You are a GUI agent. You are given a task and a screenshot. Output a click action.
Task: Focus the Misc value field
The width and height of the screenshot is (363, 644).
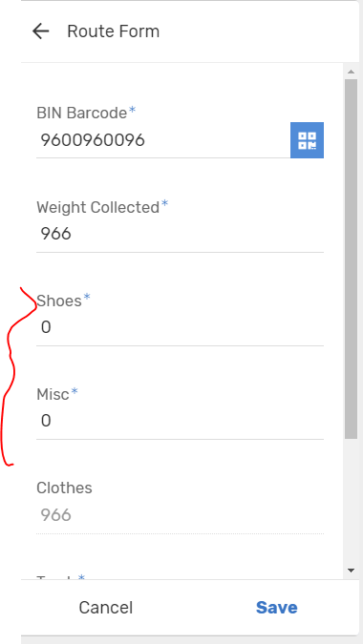click(x=180, y=421)
